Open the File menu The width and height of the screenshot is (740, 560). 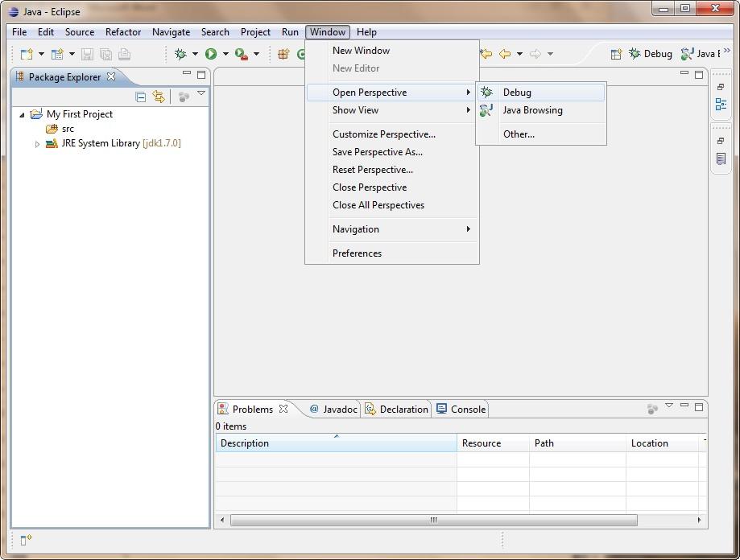19,32
